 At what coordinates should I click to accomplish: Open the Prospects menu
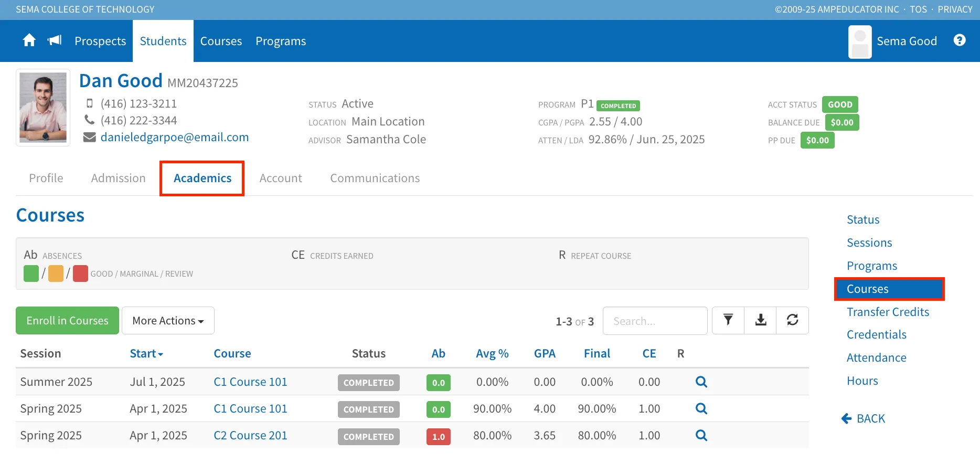(x=100, y=41)
